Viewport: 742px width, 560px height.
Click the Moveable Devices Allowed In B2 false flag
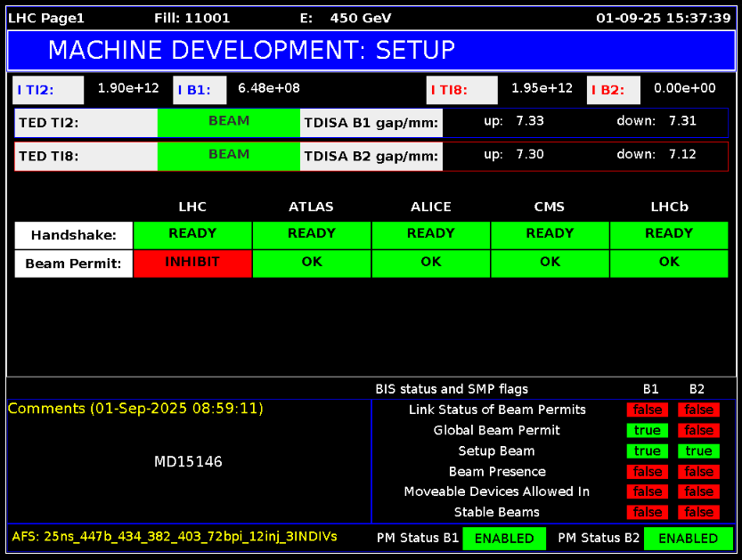[698, 491]
